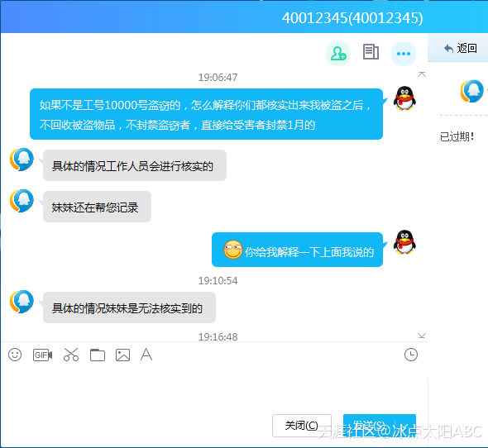The height and width of the screenshot is (448, 488).
Task: Click the send picture icon
Action: tap(122, 355)
